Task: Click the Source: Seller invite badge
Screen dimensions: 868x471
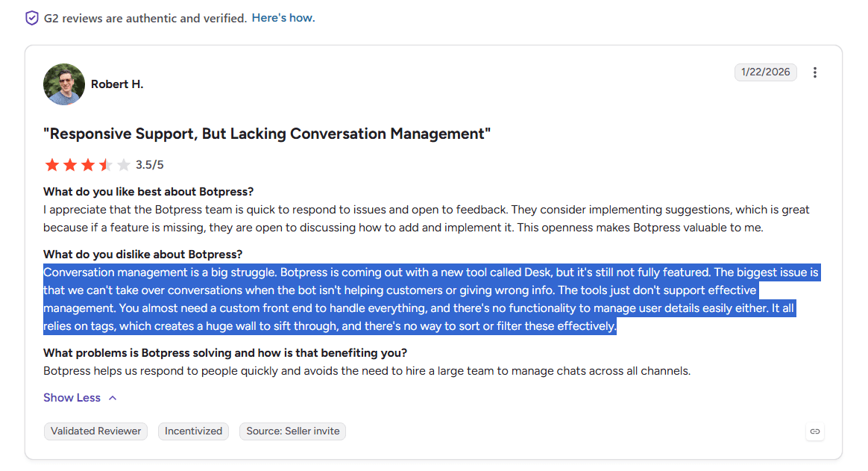Action: pos(293,431)
